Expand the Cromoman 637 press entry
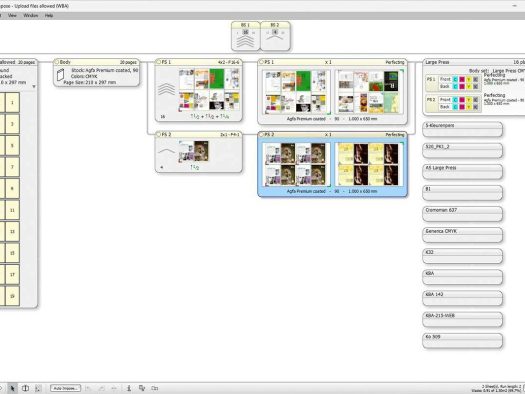525x394 pixels. [x=462, y=214]
